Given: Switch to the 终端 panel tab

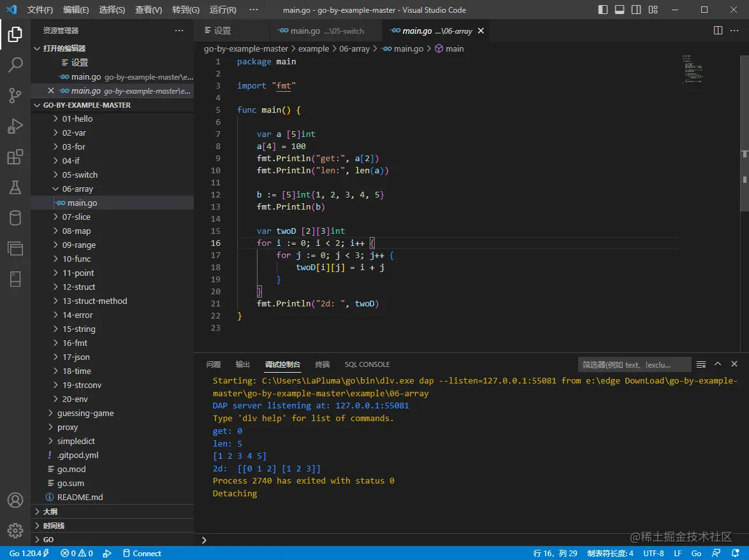Looking at the screenshot, I should [323, 364].
